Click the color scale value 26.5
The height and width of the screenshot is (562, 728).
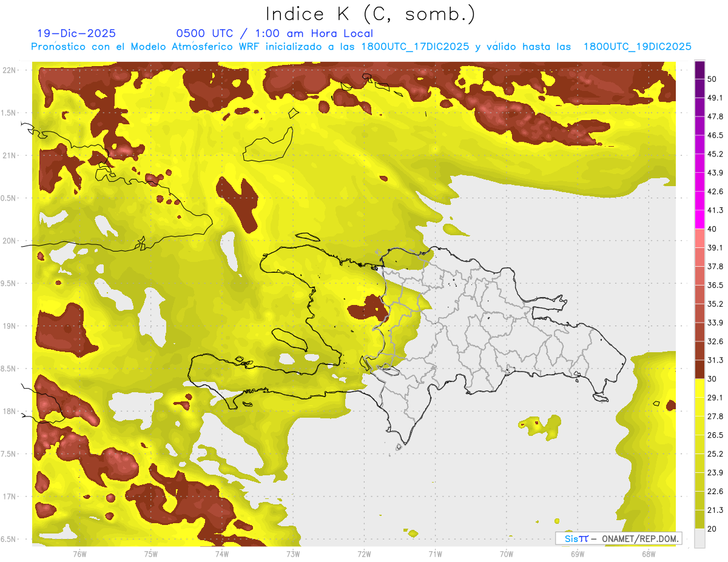coord(715,435)
